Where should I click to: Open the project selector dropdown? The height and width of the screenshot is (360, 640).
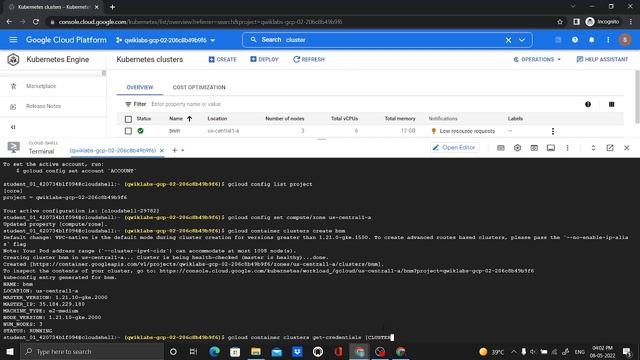(165, 40)
